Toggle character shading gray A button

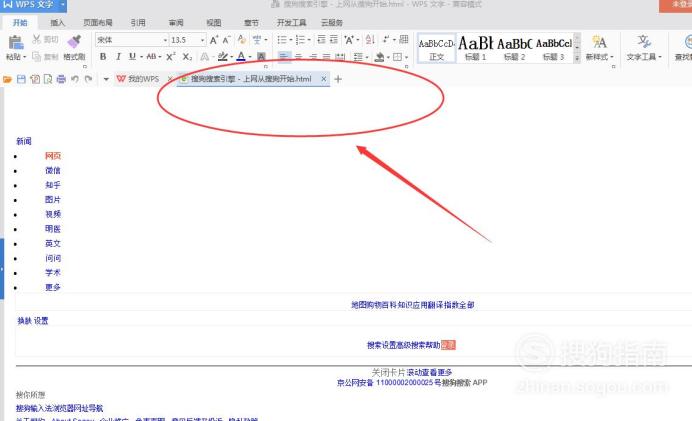pyautogui.click(x=261, y=56)
